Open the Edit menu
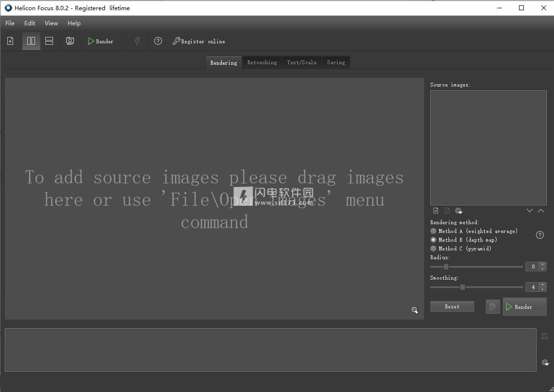 [x=30, y=23]
